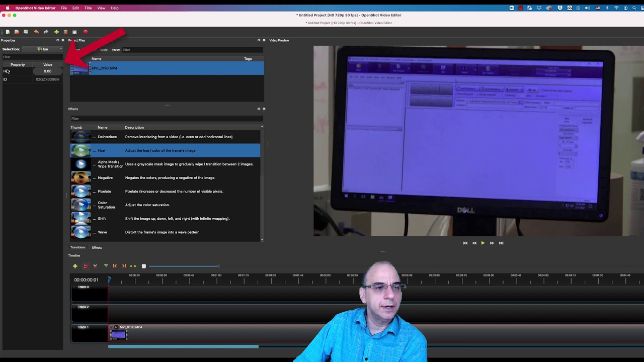The image size is (644, 362).
Task: Click the Tags column header
Action: click(x=248, y=59)
